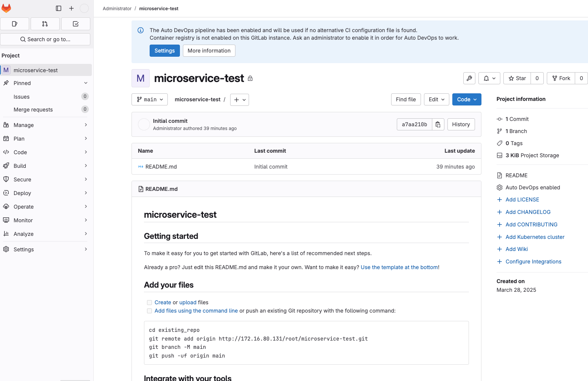The image size is (588, 381).
Task: Open merge requests shortcut icon
Action: (x=45, y=24)
